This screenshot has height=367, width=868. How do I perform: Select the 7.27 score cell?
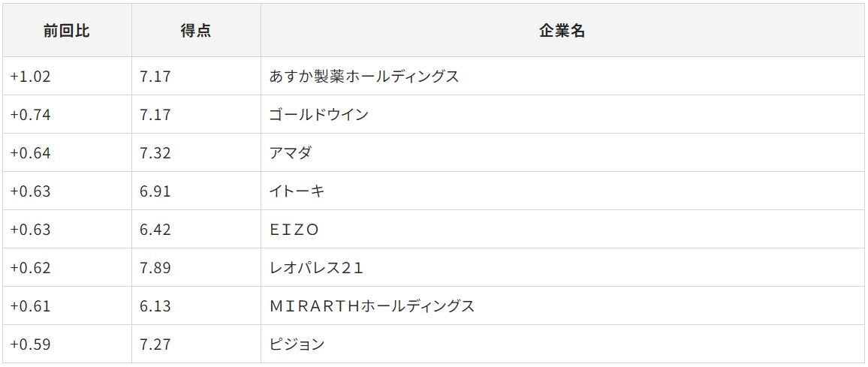pyautogui.click(x=196, y=344)
